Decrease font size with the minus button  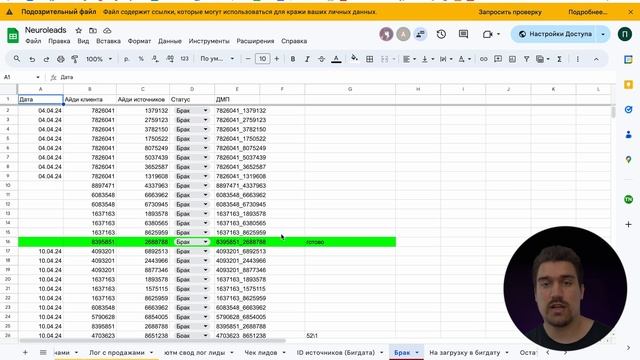pos(248,59)
